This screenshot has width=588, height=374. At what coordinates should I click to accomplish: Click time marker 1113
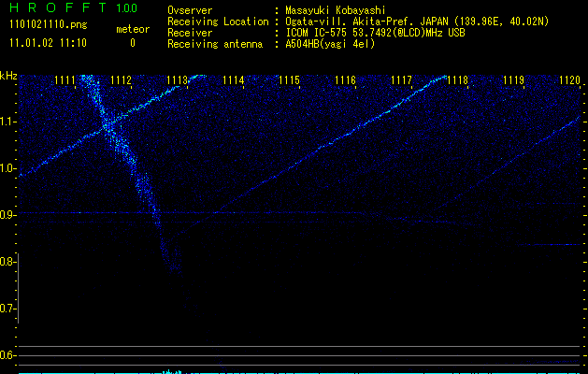coord(177,79)
